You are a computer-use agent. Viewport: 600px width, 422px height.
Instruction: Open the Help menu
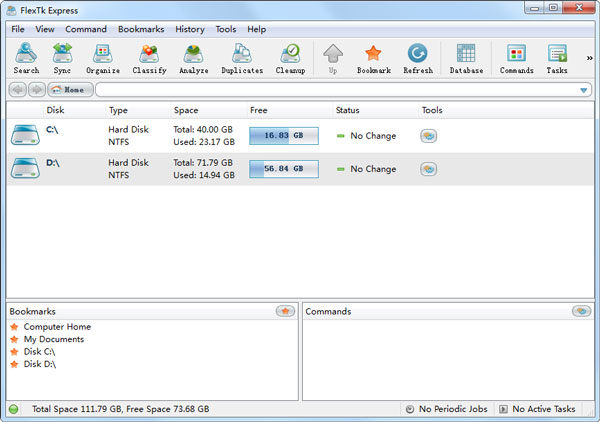pyautogui.click(x=256, y=29)
